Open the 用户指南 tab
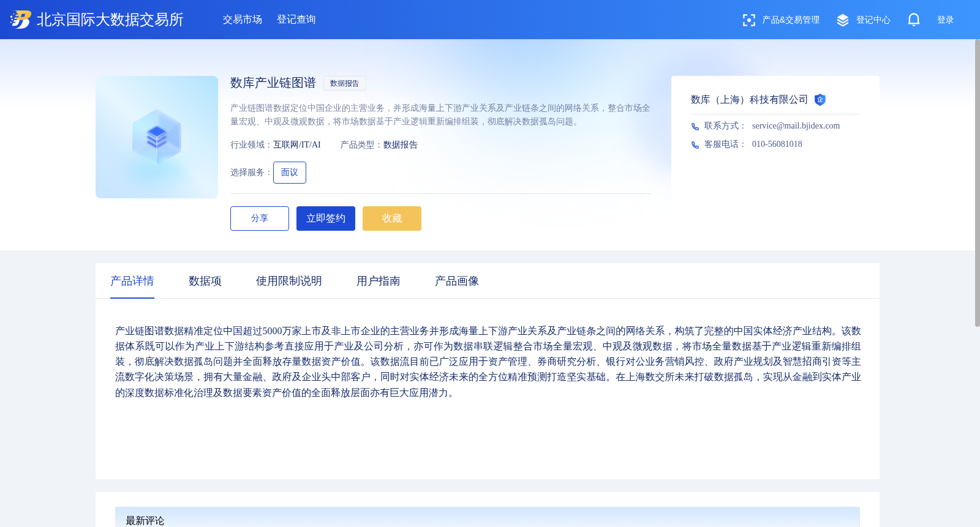This screenshot has height=527, width=980. tap(379, 281)
